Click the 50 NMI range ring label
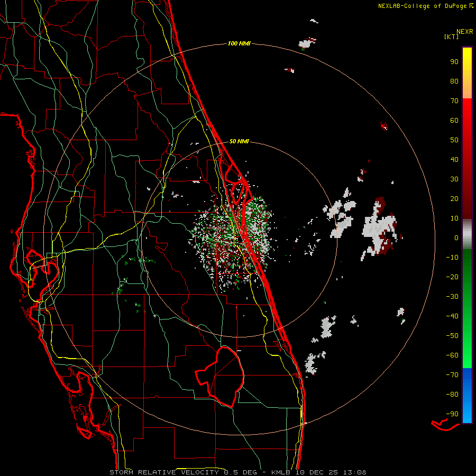The width and height of the screenshot is (476, 476). coord(239,141)
